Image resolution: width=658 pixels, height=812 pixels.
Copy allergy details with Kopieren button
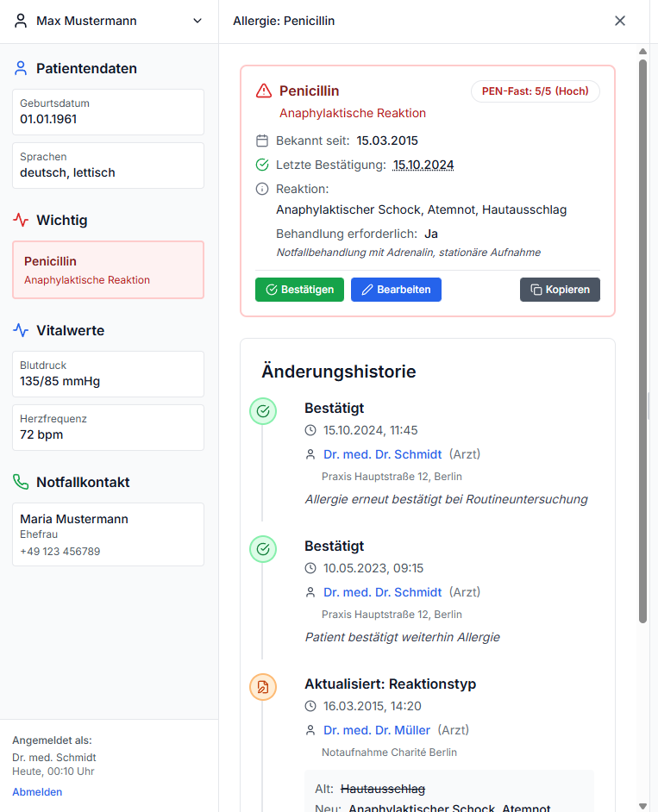pos(560,290)
